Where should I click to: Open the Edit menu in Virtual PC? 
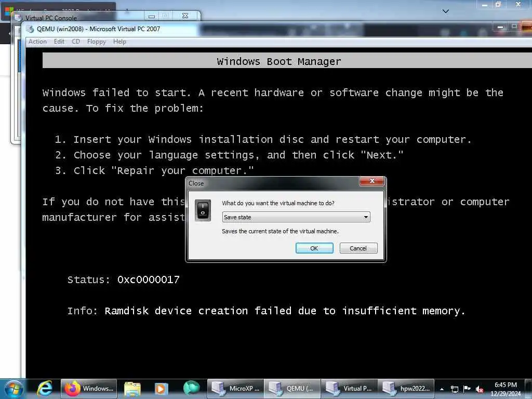(x=59, y=42)
